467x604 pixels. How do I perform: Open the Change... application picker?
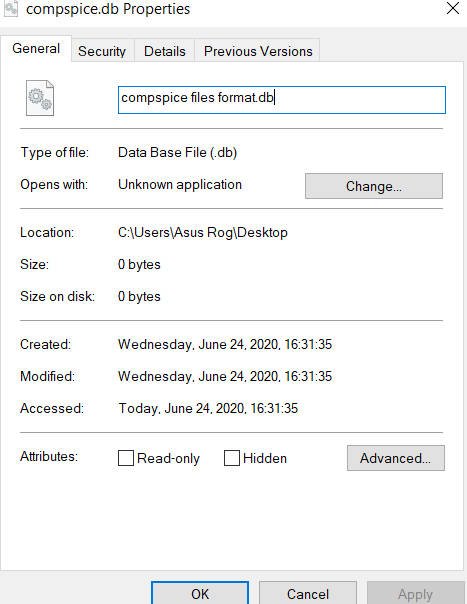coord(374,186)
